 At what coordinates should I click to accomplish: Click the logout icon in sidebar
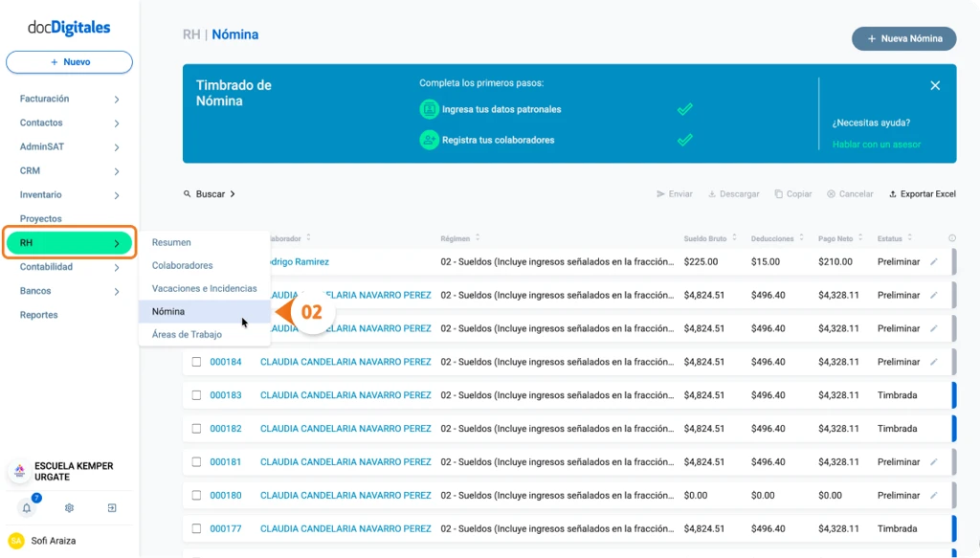coord(112,508)
